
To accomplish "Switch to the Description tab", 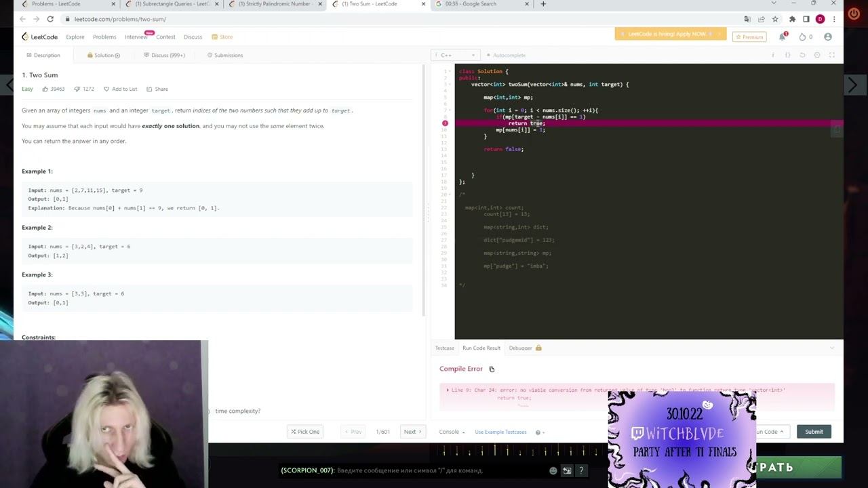I will tap(43, 55).
